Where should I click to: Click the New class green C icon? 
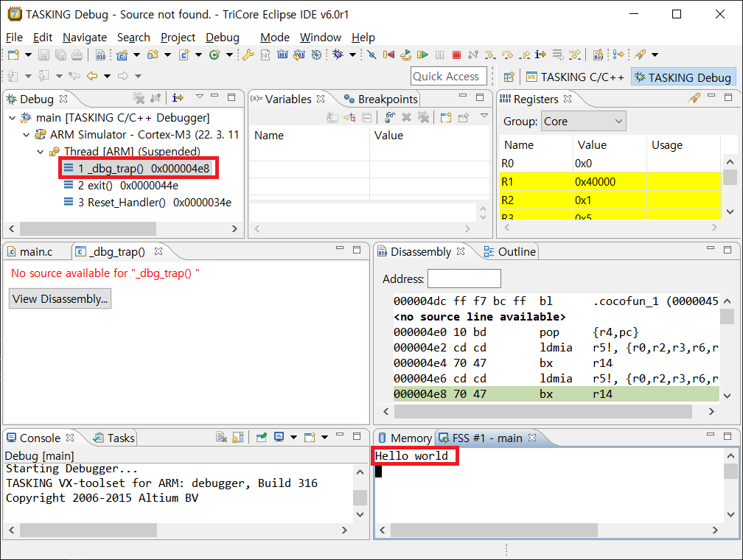[x=214, y=55]
